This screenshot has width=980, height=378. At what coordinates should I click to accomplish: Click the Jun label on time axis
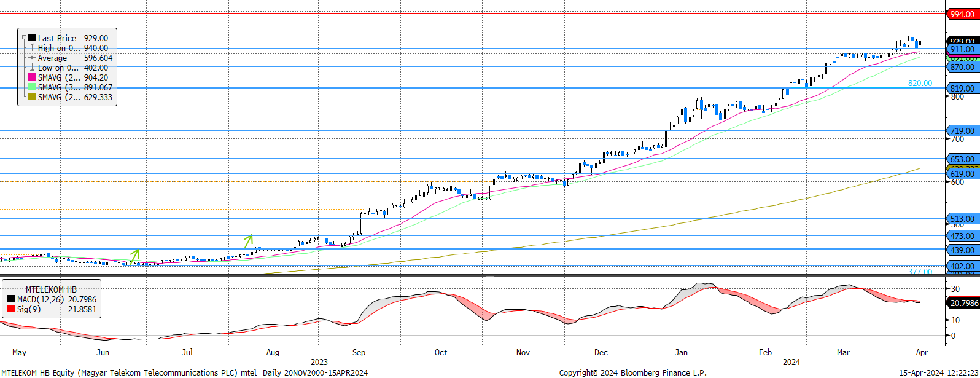[x=103, y=352]
